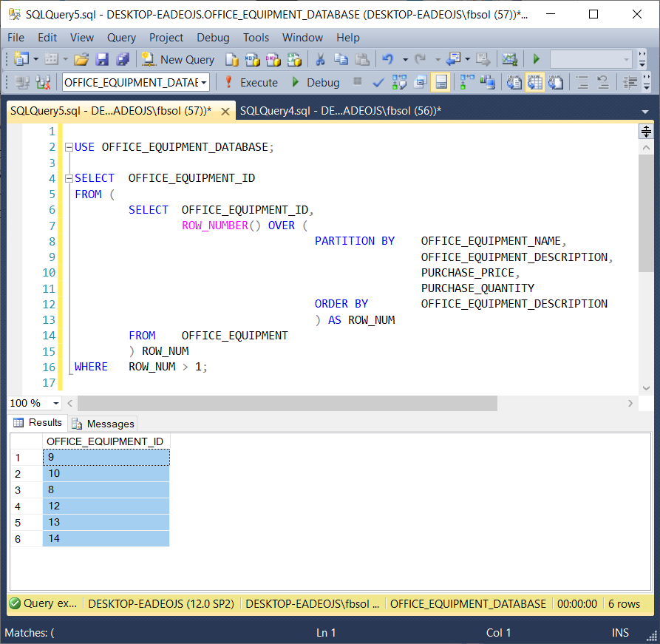Switch to the SQLQuery4.sql tab
Screen dimensions: 660x644
(x=340, y=111)
